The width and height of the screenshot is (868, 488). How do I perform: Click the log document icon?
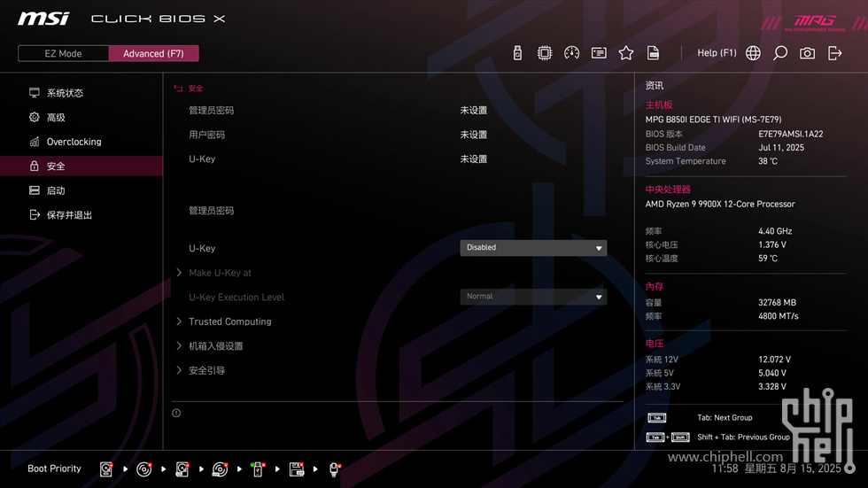tap(653, 53)
